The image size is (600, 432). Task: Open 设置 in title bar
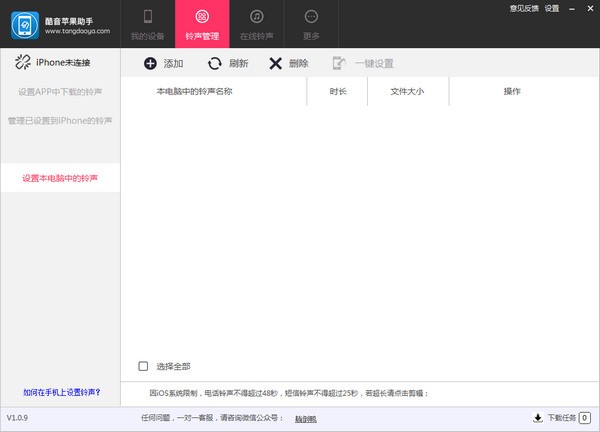(x=552, y=8)
